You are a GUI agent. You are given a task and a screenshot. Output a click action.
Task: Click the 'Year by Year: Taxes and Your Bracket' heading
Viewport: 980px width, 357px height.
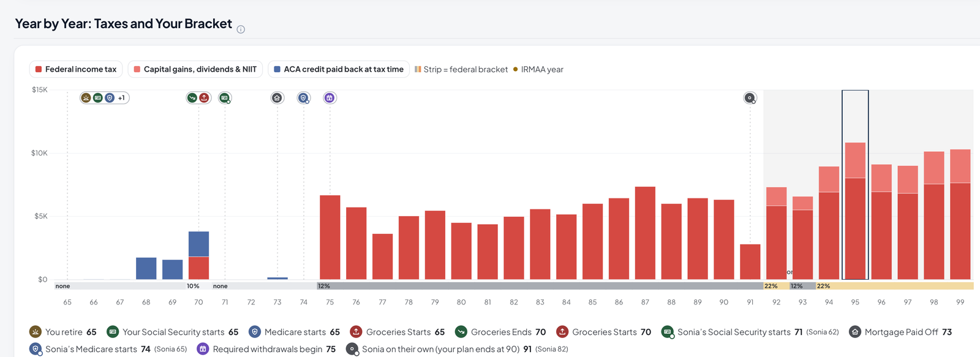click(124, 24)
